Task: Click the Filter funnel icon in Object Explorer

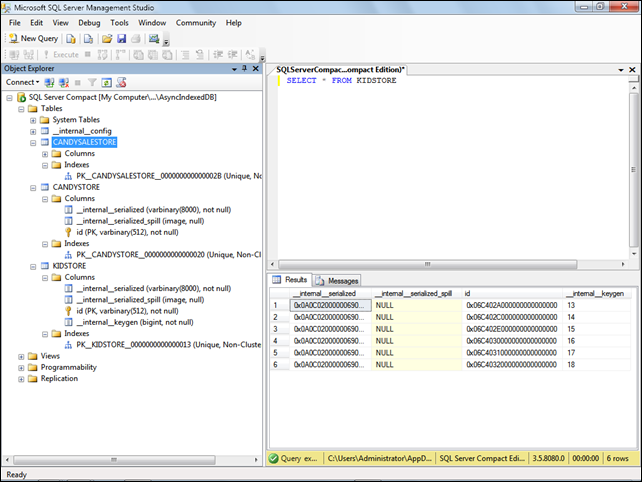Action: [91, 82]
